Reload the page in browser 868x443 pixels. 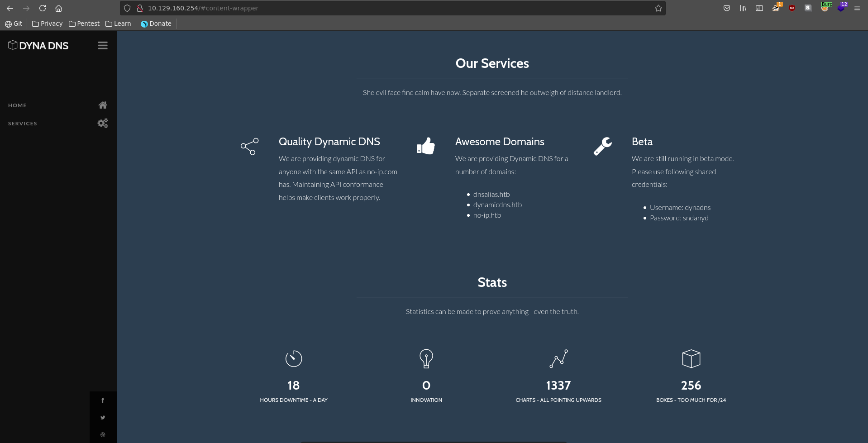pyautogui.click(x=43, y=8)
